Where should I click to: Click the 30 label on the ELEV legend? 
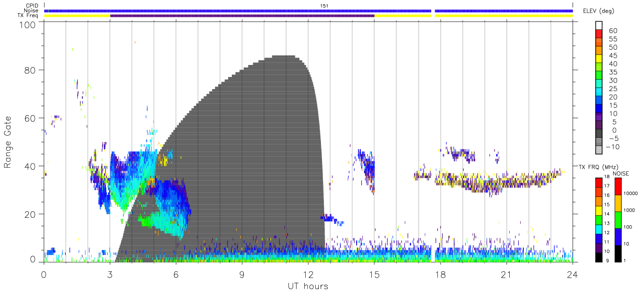[613, 81]
